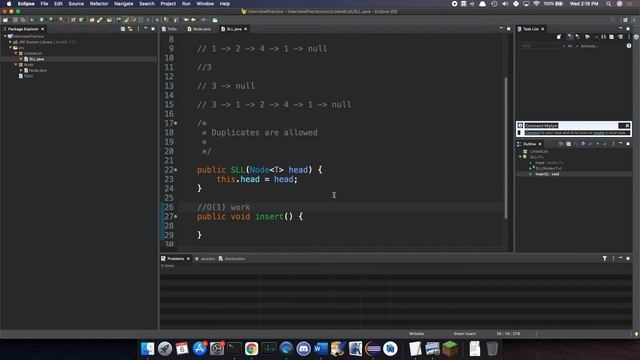Open Package Explorer view menu
Viewport: 640px width, 360px height.
[138, 29]
